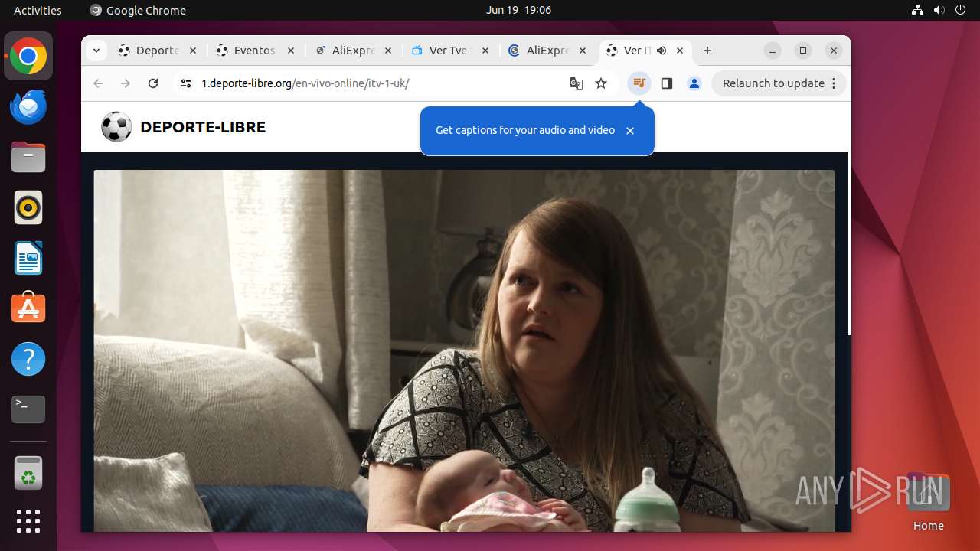This screenshot has width=980, height=551.
Task: Go forward to next page
Action: click(126, 83)
